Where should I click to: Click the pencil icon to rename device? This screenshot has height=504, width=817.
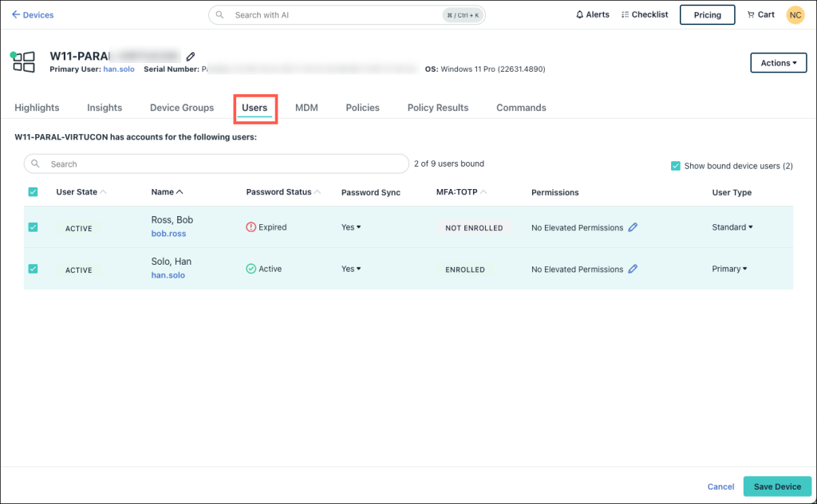[191, 57]
